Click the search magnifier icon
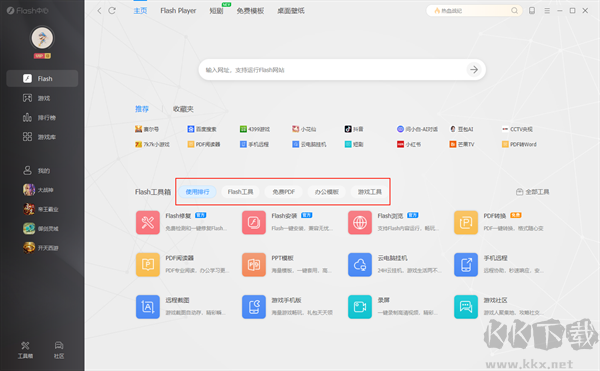Viewport: 600px width, 371px height. pyautogui.click(x=515, y=11)
